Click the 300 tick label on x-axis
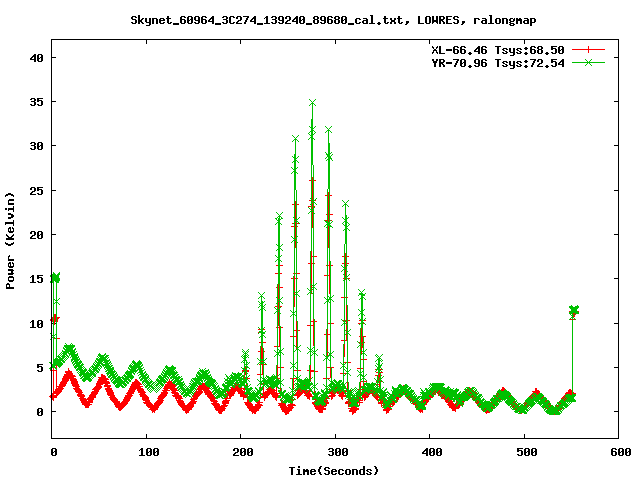 [335, 452]
